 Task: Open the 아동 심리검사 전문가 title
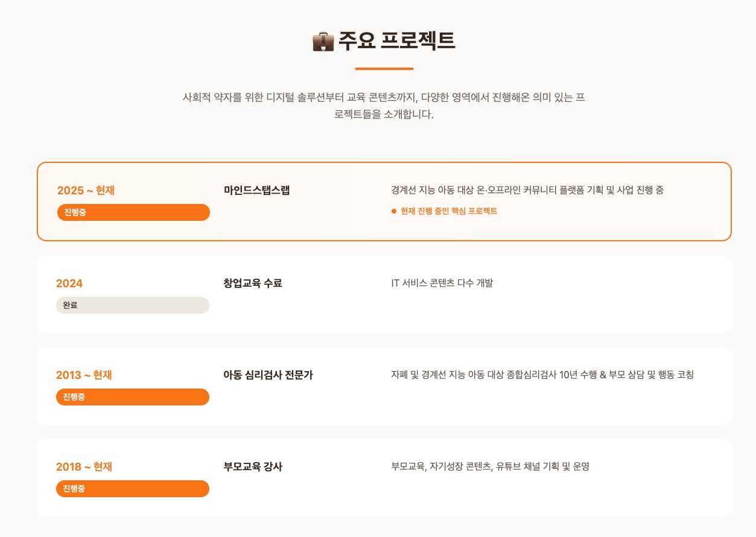click(x=268, y=375)
